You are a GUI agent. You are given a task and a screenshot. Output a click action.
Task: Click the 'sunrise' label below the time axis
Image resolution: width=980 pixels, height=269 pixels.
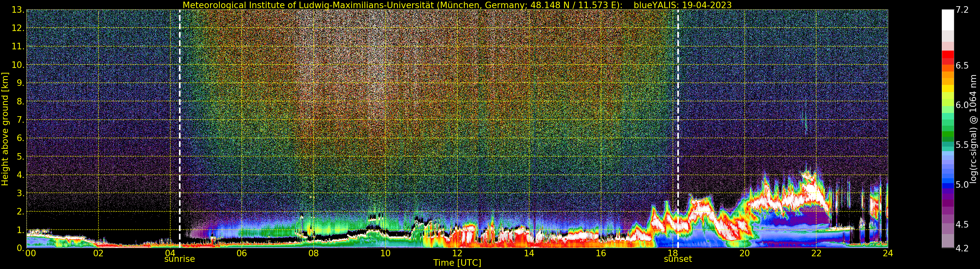coord(180,259)
